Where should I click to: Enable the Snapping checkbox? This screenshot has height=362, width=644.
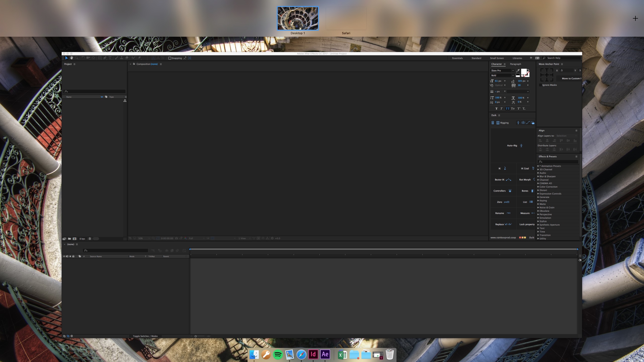click(x=170, y=58)
